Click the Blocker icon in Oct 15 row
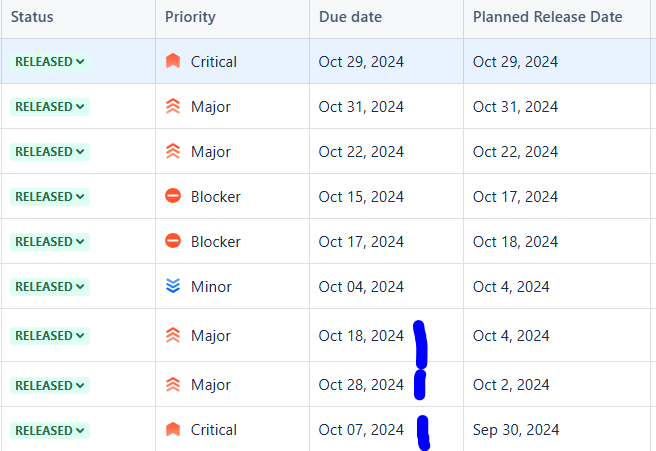Screen dimensions: 656x451 coord(173,196)
